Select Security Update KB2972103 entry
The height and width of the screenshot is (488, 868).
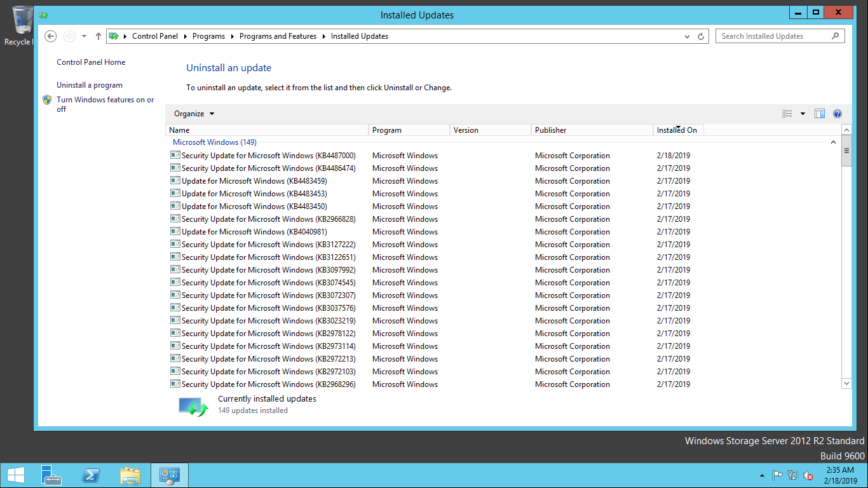(269, 372)
